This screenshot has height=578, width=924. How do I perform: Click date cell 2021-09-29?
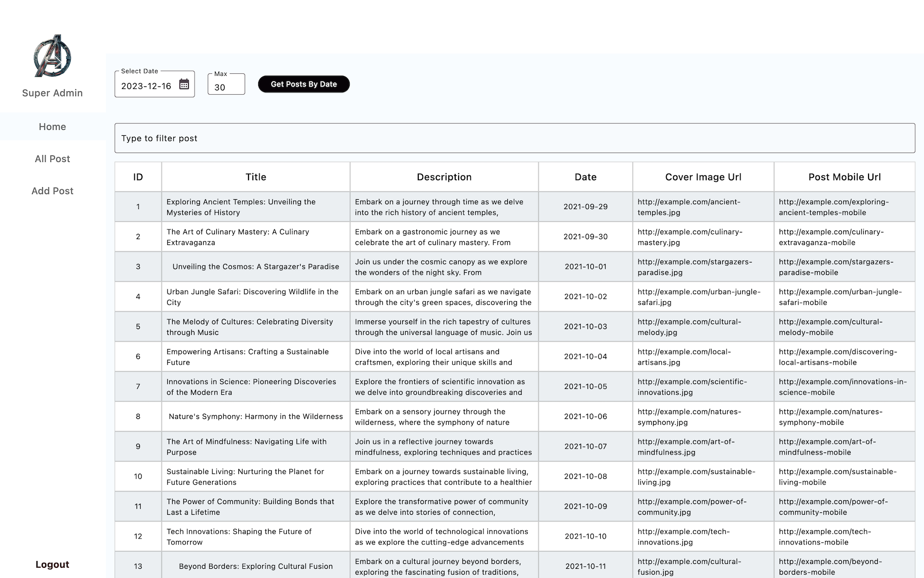point(586,207)
